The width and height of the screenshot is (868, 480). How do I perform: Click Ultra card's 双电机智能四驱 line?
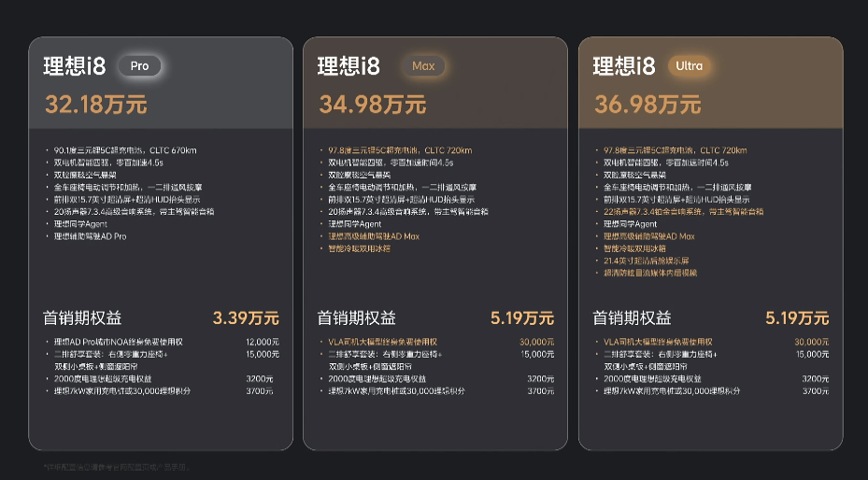[x=666, y=162]
